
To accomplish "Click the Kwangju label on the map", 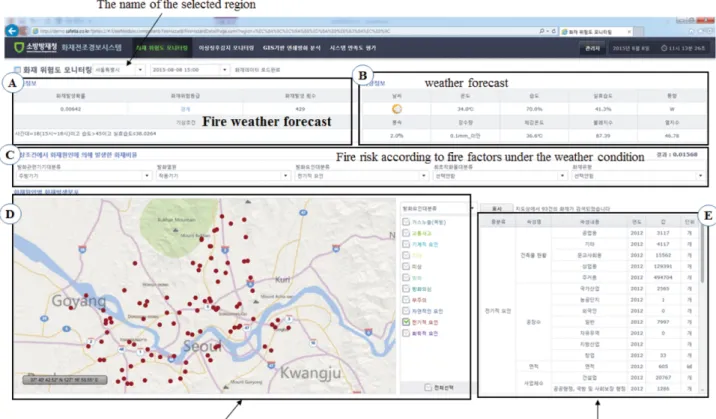I will 311,373.
